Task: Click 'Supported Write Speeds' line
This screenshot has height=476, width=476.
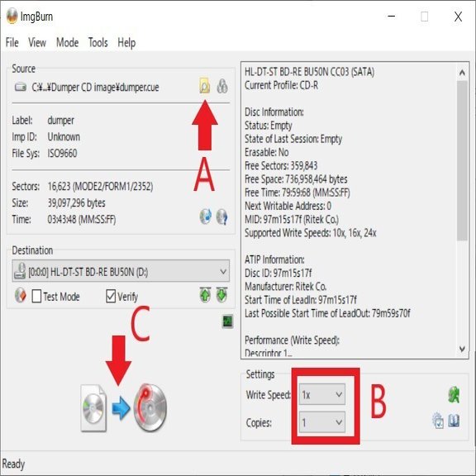Action: click(x=311, y=233)
